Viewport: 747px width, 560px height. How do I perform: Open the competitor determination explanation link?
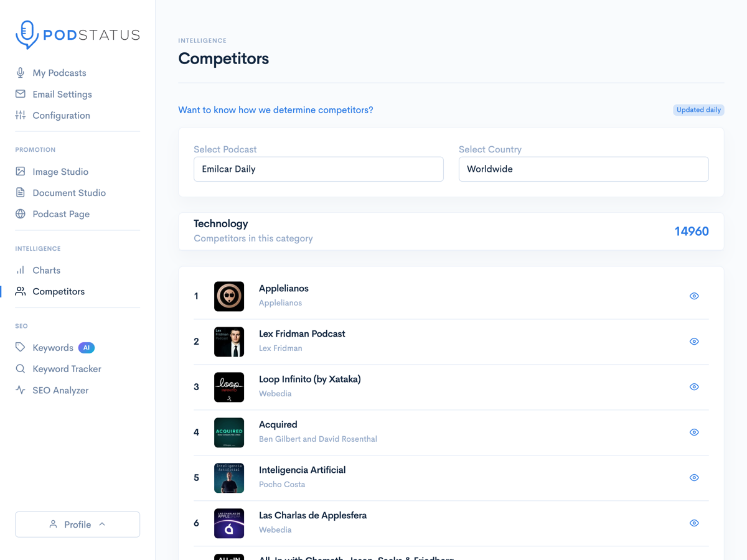(276, 110)
